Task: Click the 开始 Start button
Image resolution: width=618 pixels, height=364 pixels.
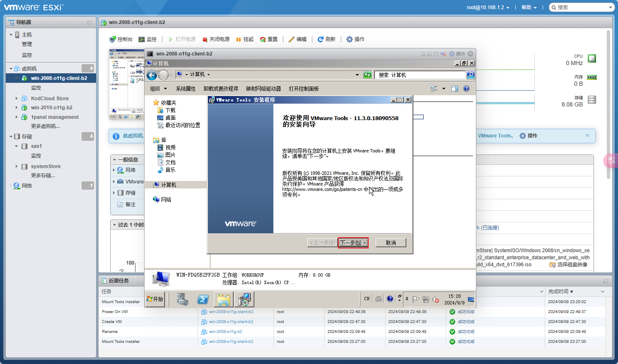Action: click(x=155, y=299)
